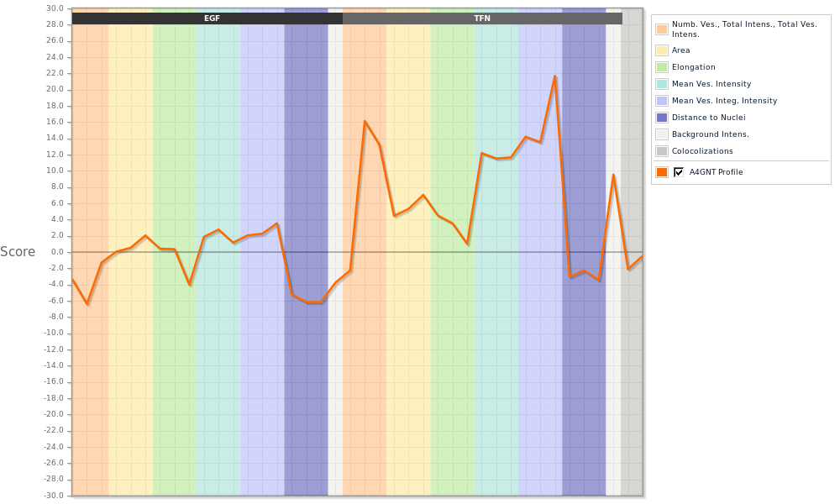
Task: Click the Colocolizations legend label text
Action: coord(702,151)
